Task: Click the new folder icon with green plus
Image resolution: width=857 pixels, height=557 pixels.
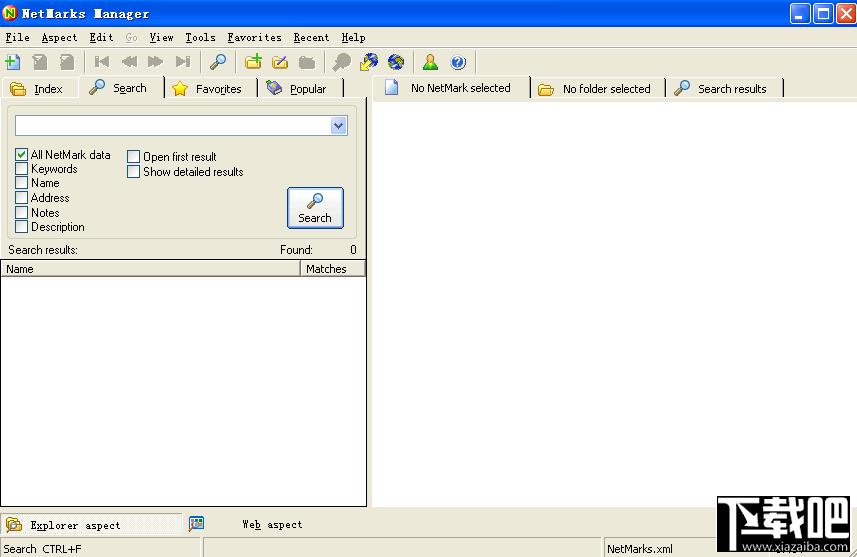Action: pyautogui.click(x=253, y=62)
